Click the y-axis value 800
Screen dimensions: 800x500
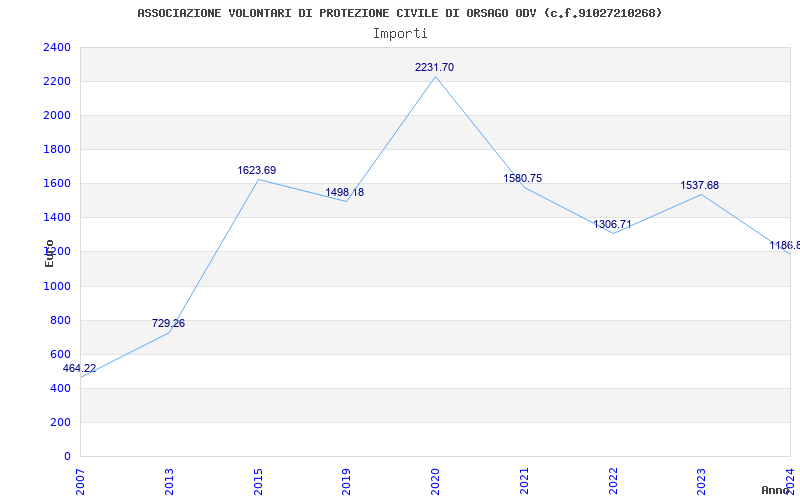60,320
